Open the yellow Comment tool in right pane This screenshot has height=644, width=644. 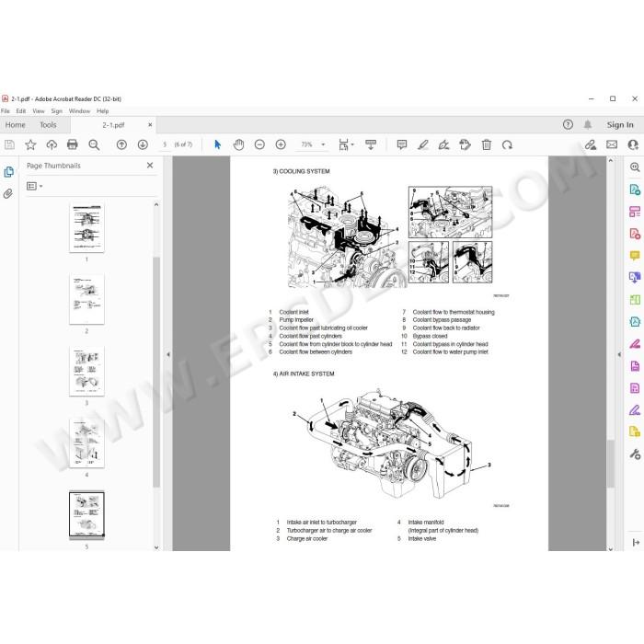(635, 256)
